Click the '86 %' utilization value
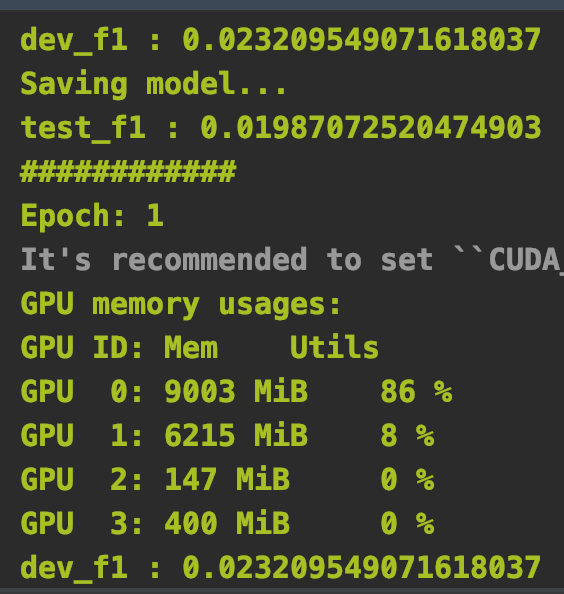This screenshot has height=594, width=564. click(x=416, y=391)
